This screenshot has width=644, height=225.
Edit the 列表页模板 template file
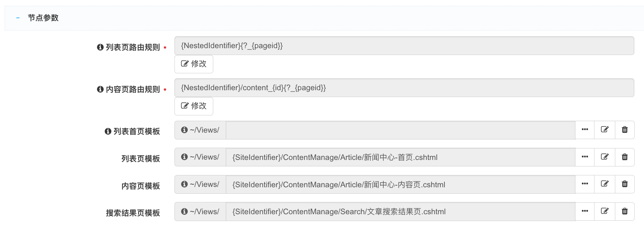(x=605, y=157)
